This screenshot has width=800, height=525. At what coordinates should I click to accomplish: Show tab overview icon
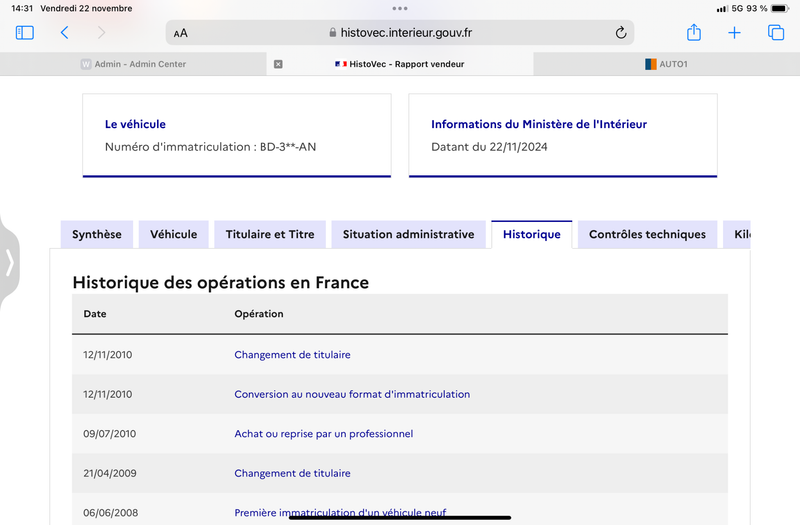tap(776, 33)
